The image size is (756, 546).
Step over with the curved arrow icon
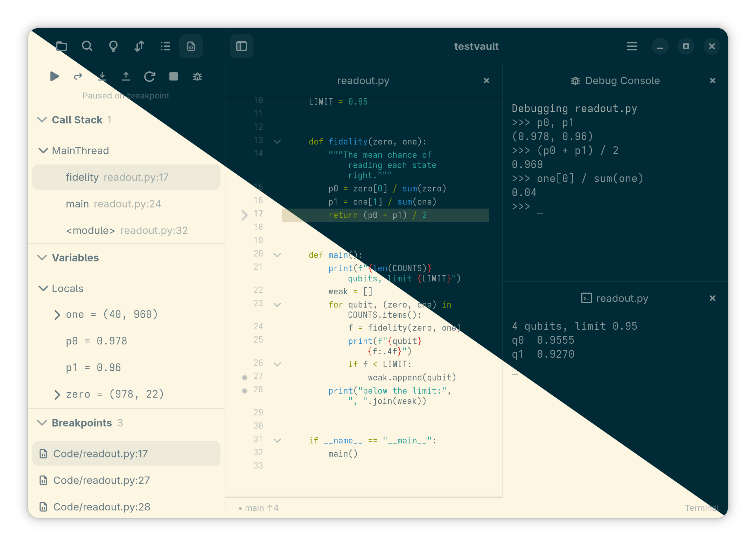(x=78, y=76)
